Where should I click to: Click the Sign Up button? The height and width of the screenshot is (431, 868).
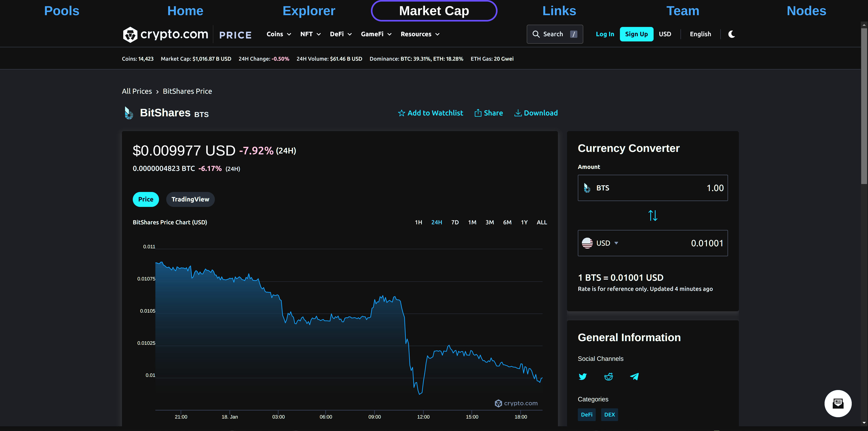click(x=636, y=34)
